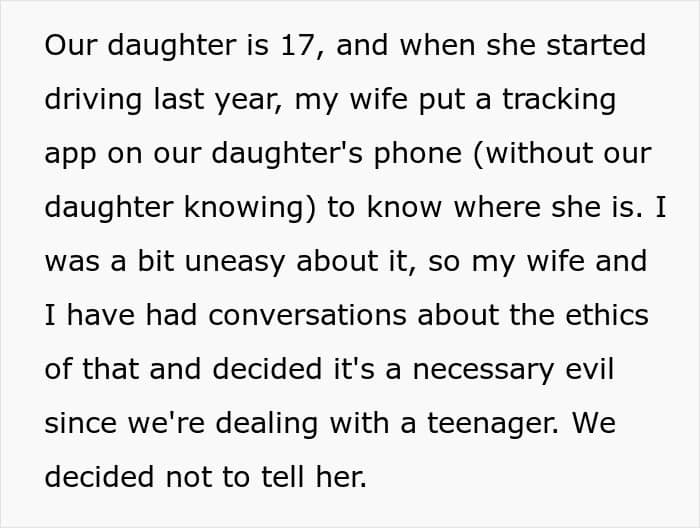The image size is (700, 528).
Task: Click the words "daughter's phone"
Action: [337, 155]
